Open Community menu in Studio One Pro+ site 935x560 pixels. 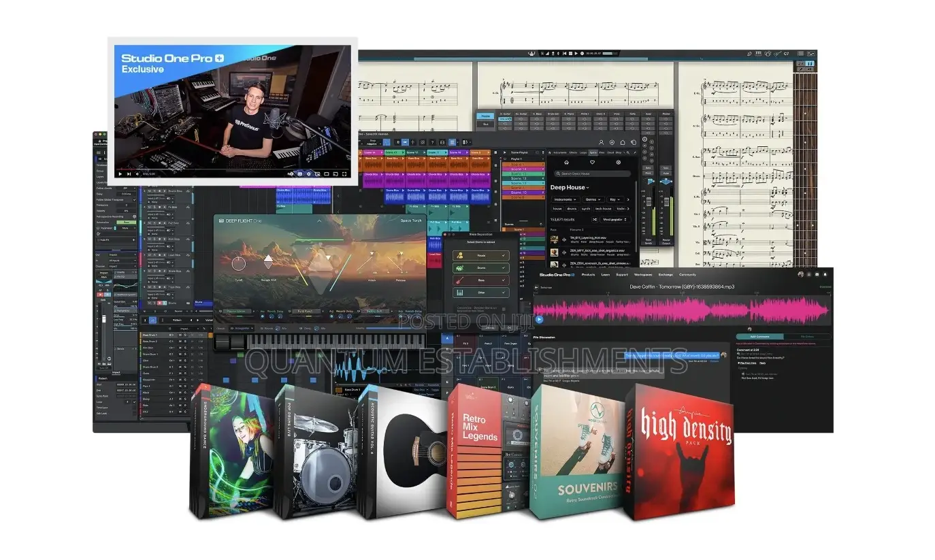(687, 275)
